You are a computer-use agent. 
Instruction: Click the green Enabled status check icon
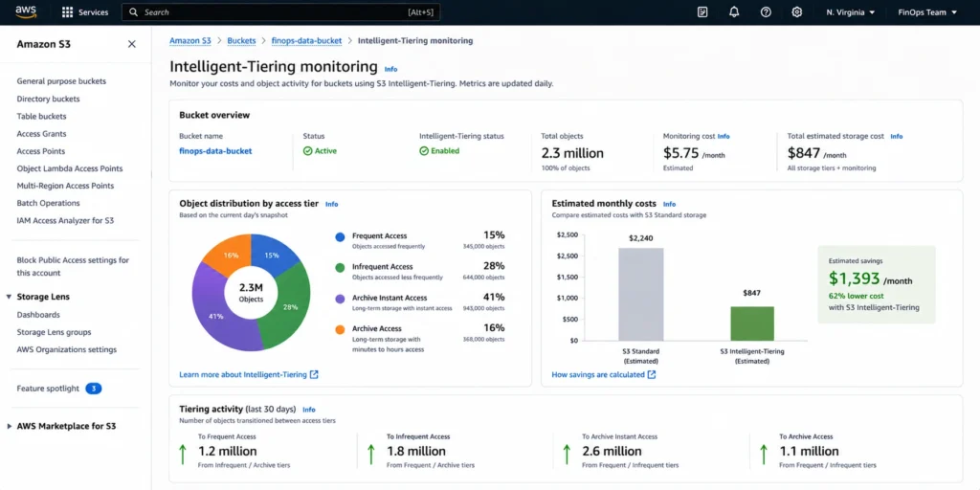(424, 151)
